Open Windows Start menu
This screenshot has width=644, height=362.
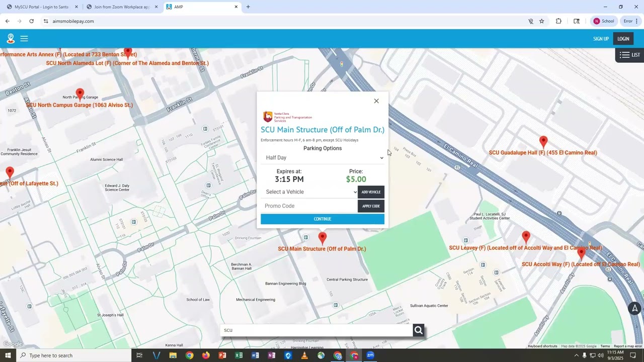[x=8, y=355]
